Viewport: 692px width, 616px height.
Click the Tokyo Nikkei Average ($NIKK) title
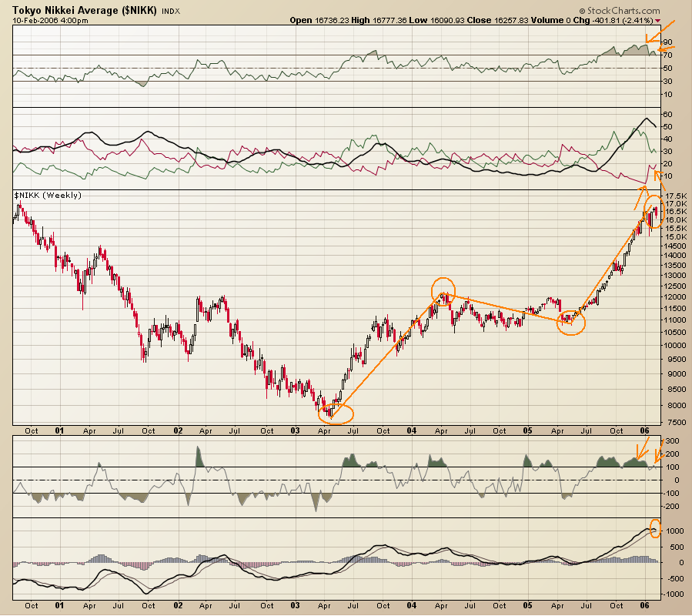(85, 10)
